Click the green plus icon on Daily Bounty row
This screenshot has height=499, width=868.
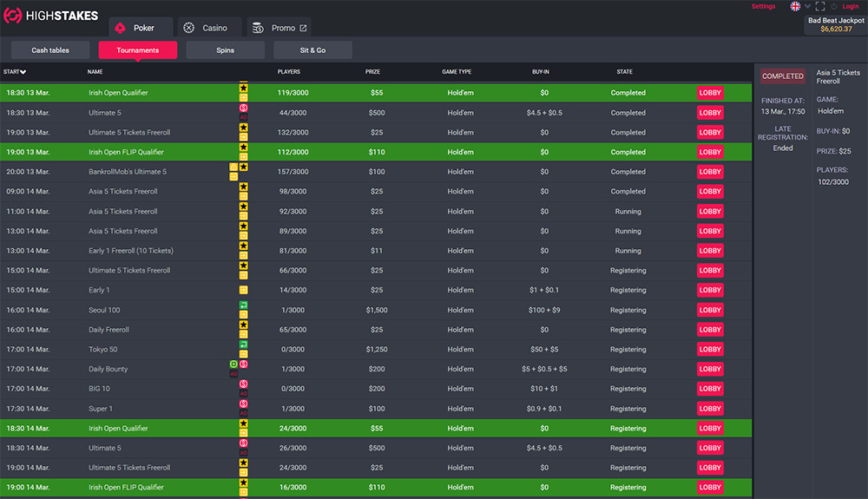coord(233,364)
